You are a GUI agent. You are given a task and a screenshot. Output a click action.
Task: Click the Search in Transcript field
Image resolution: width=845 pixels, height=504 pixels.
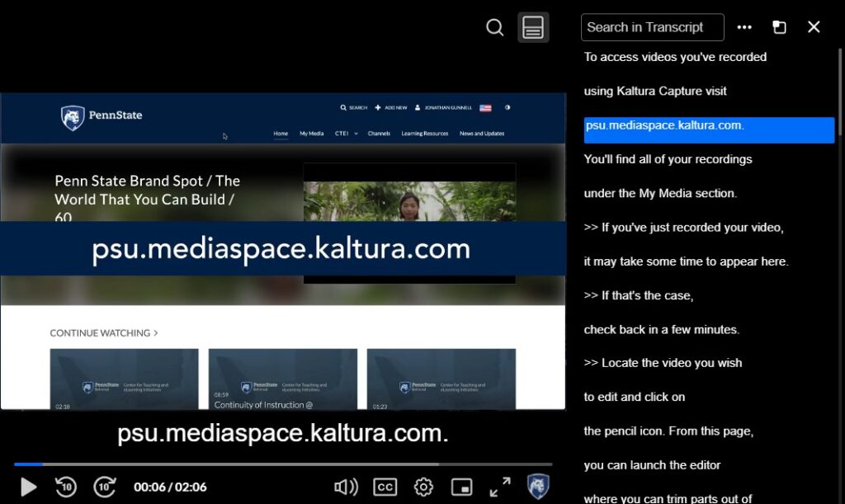[x=652, y=27]
